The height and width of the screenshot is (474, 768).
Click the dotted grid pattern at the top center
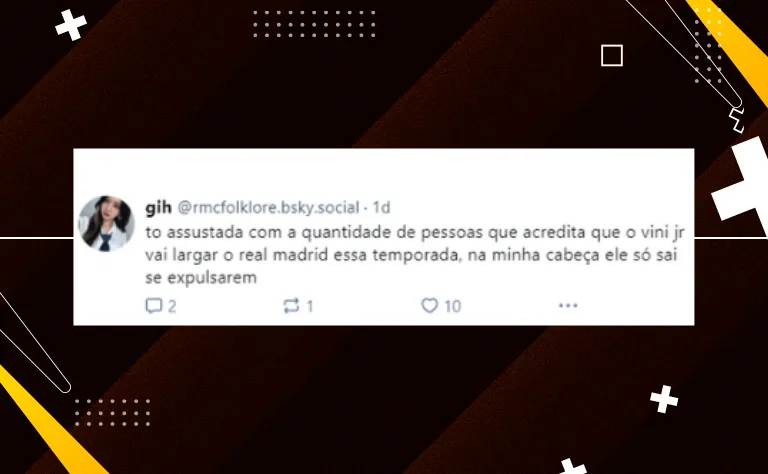314,24
